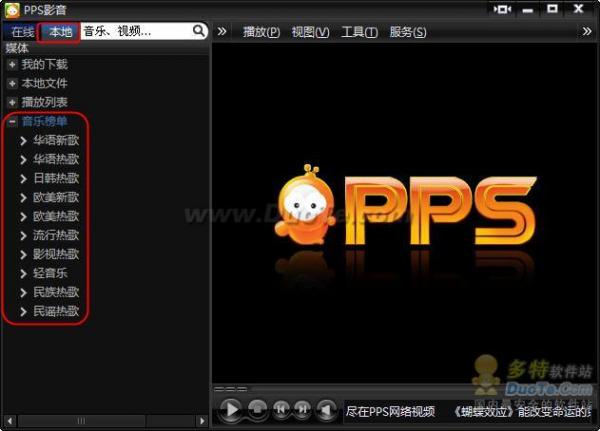600x431 pixels.
Task: Click double-arrow at far right of menu bar
Action: 587,31
